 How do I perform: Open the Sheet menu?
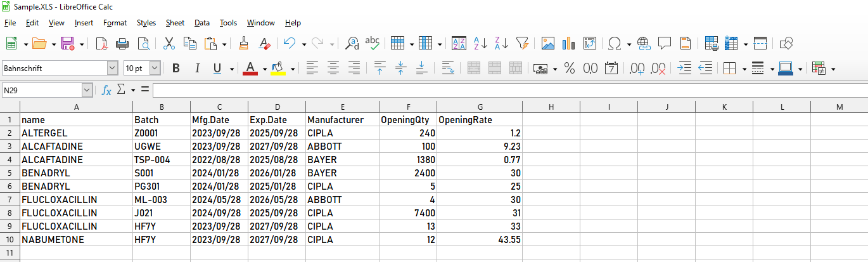point(175,23)
